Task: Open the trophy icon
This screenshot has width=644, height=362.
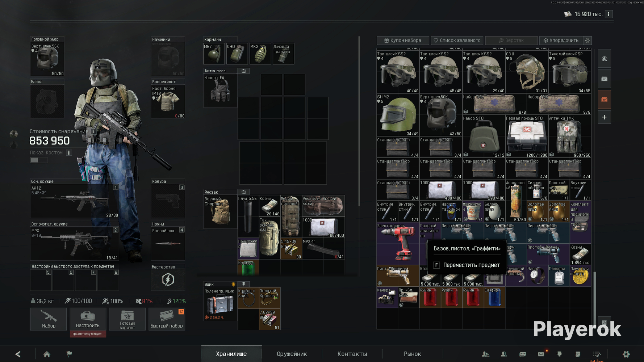Action: tap(559, 354)
